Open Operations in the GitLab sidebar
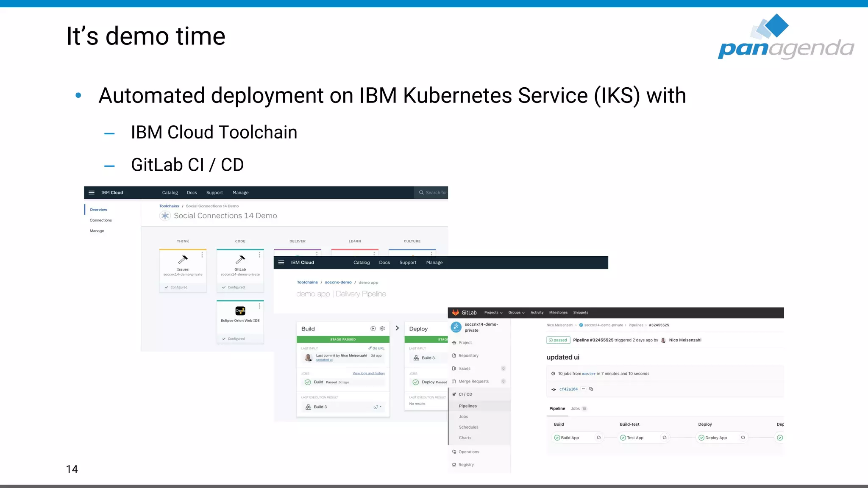The height and width of the screenshot is (488, 868). [469, 452]
